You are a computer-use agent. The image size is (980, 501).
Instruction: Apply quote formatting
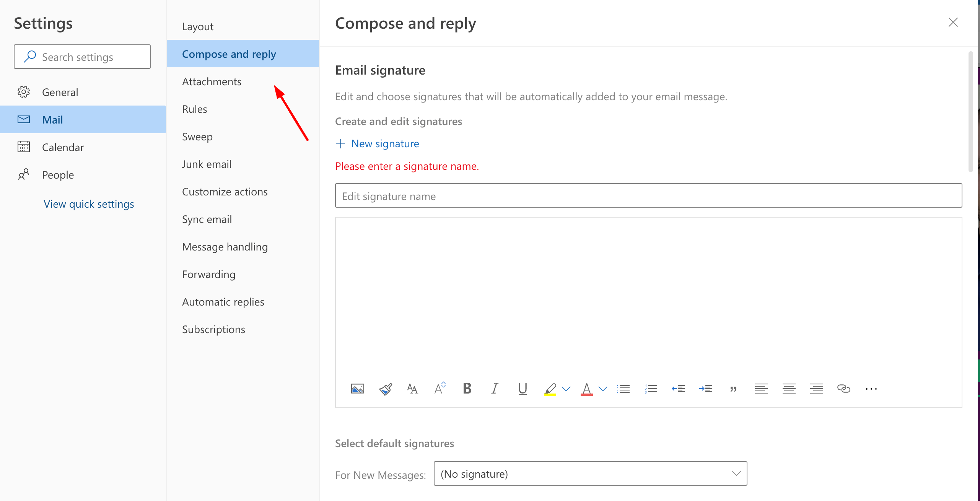[x=733, y=389]
